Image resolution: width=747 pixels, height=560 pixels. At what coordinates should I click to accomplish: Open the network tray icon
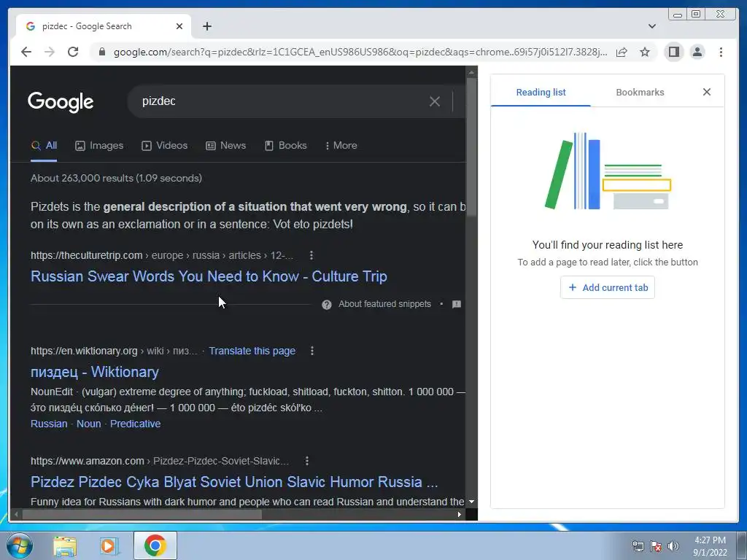click(x=638, y=546)
